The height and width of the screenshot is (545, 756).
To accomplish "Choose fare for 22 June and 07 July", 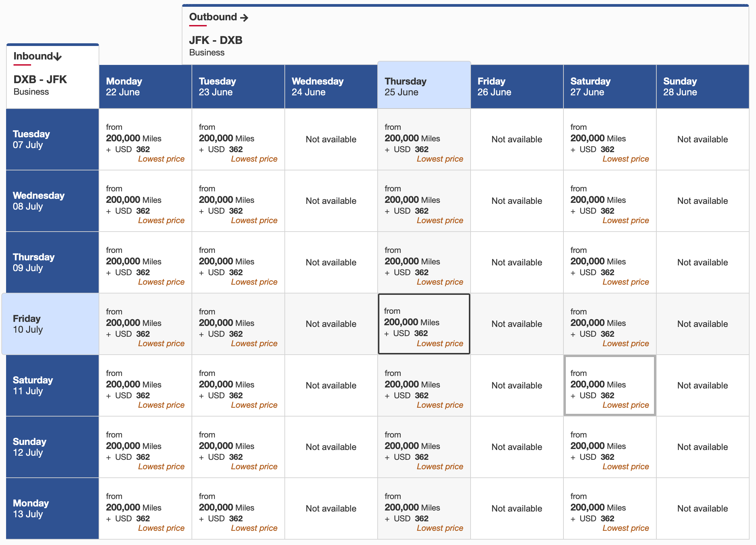I will pyautogui.click(x=145, y=139).
